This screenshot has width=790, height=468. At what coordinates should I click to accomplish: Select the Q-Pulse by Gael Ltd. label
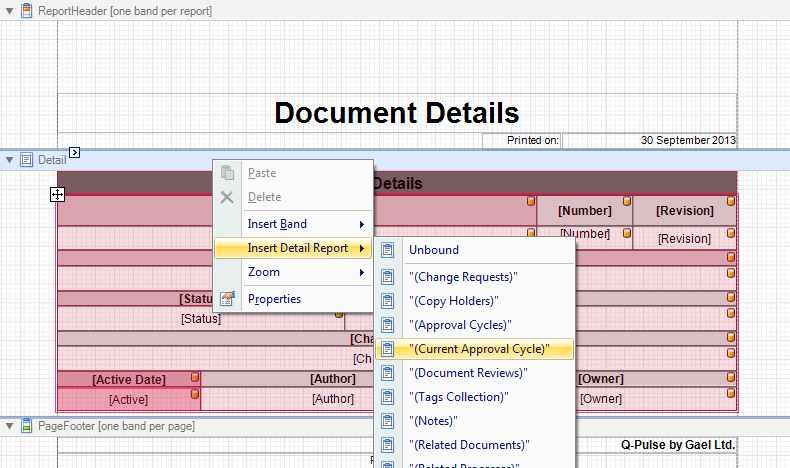(x=678, y=445)
